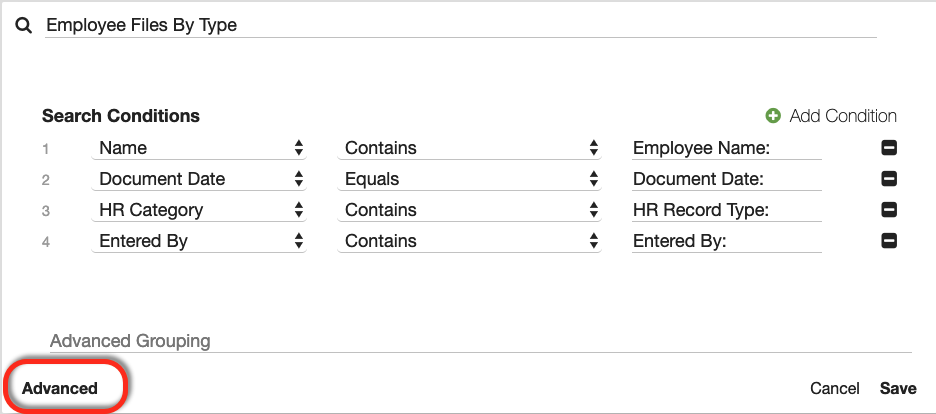Click the Advanced button
936x414 pixels.
(60, 388)
